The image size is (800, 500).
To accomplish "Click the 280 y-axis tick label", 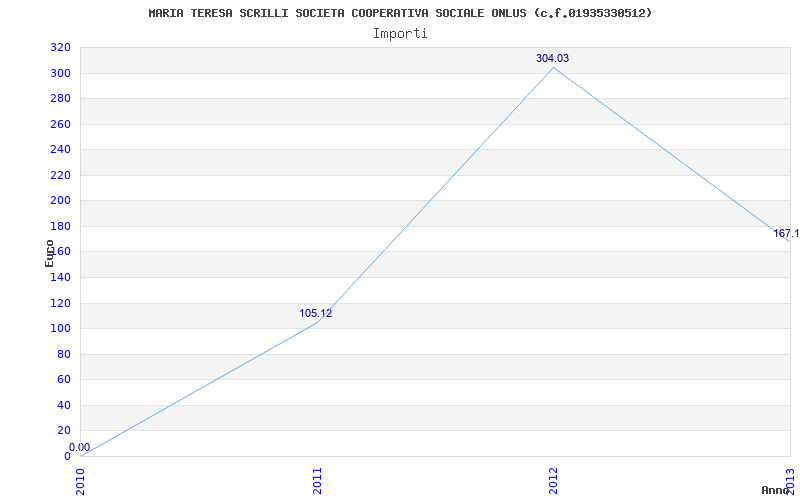I will (60, 98).
